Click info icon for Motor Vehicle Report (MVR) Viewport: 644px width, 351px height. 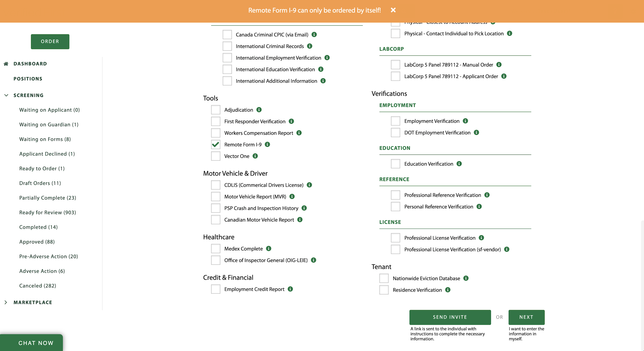click(x=292, y=196)
